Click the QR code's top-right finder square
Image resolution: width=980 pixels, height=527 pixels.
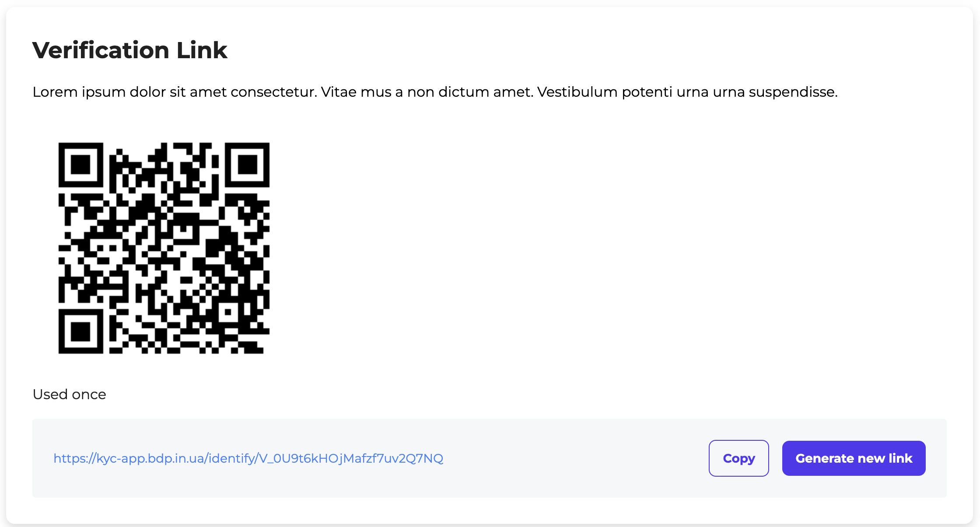248,165
